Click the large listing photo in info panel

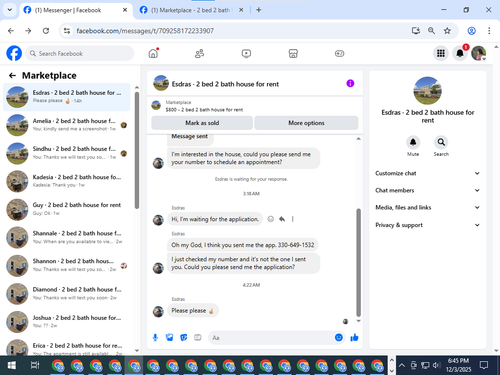click(x=427, y=91)
